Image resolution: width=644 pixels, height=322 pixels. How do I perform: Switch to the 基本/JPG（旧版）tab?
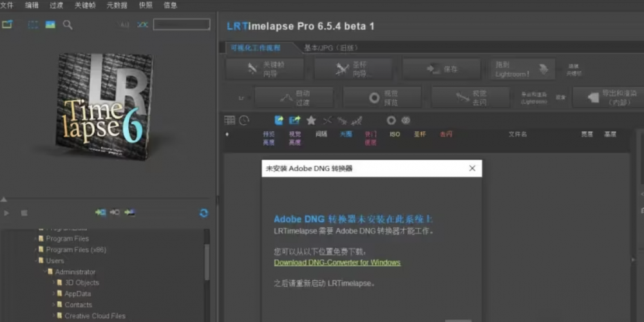(331, 48)
